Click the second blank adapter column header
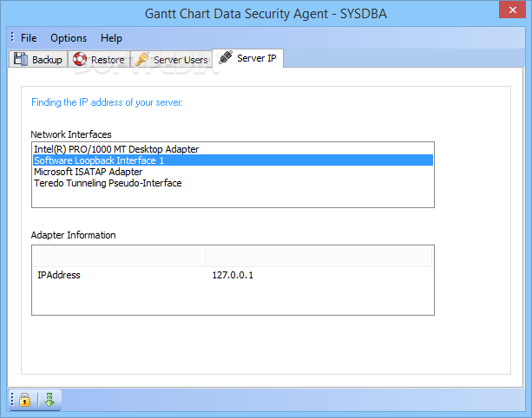The image size is (532, 418). pyautogui.click(x=319, y=257)
